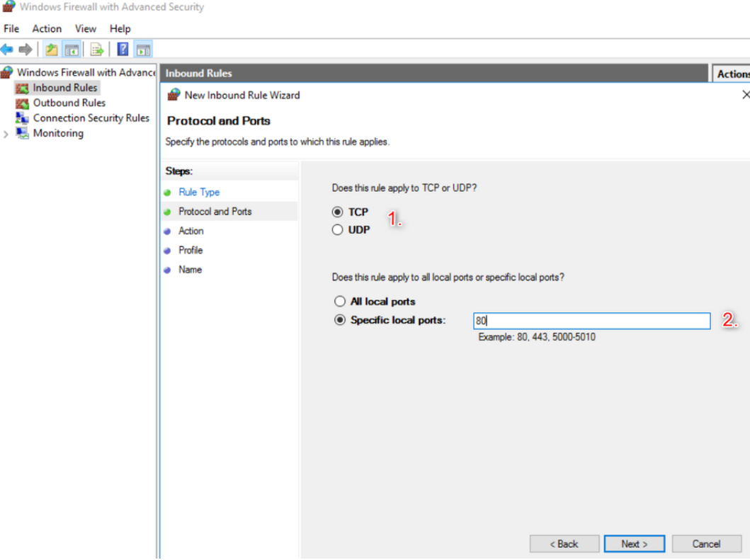The height and width of the screenshot is (560, 750).
Task: Click the blue Back arrow toolbar icon
Action: [x=7, y=50]
